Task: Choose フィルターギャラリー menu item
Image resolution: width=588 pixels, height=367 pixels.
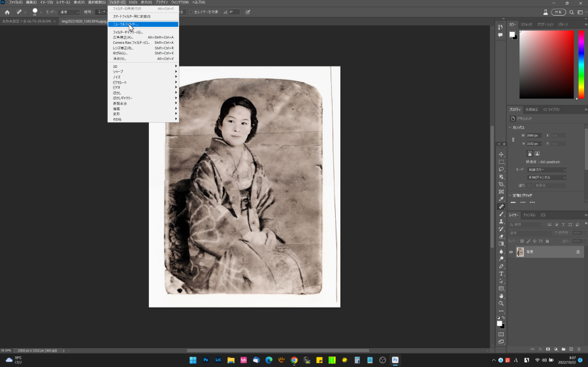Action: coord(143,32)
